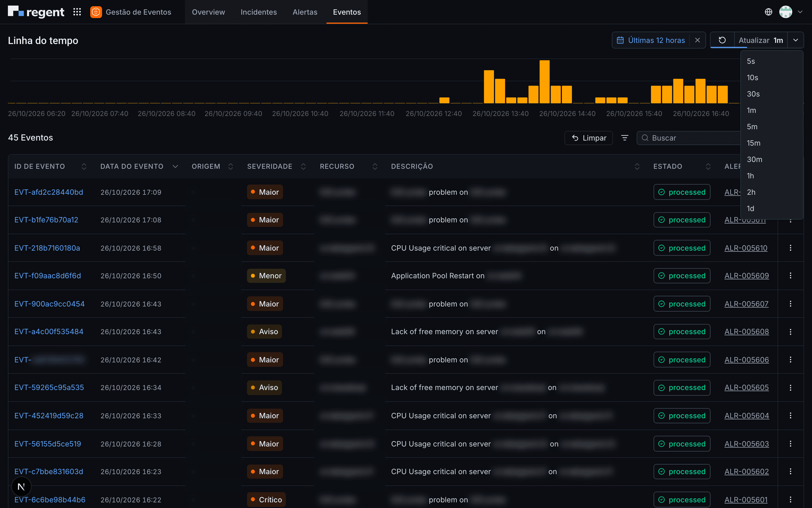The image size is (812, 508).
Task: Select the 2h refresh interval
Action: [771, 192]
